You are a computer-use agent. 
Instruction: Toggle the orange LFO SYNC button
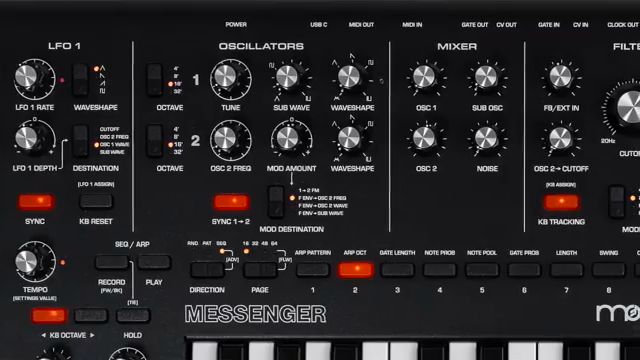click(x=36, y=201)
